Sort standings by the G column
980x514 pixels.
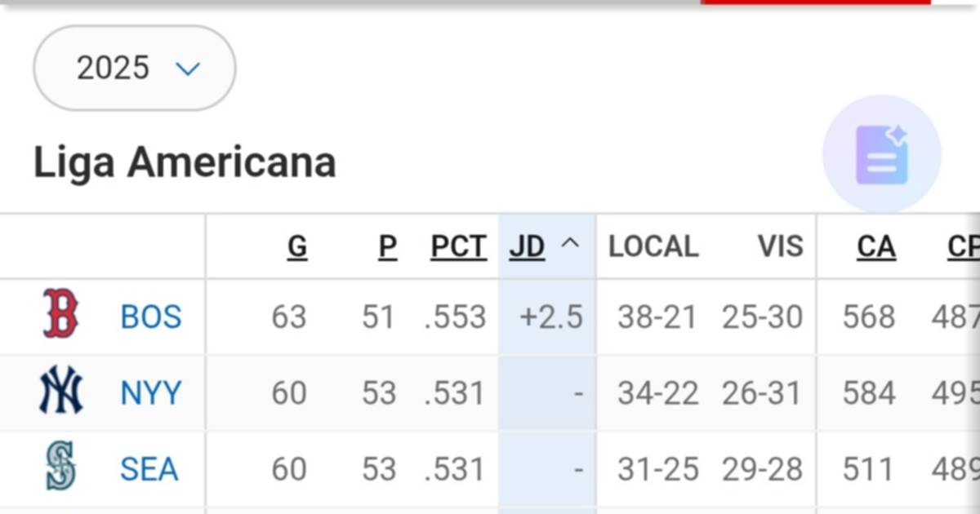click(x=298, y=246)
